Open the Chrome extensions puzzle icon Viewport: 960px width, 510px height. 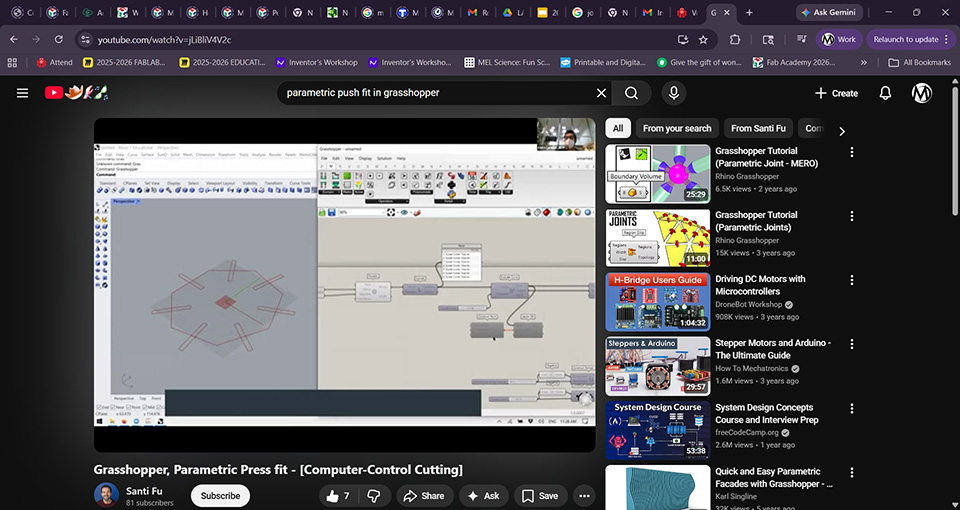point(735,39)
